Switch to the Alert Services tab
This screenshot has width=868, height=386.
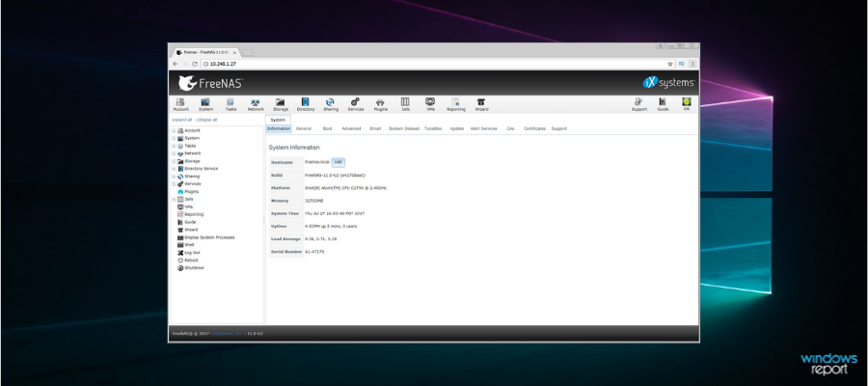coord(484,128)
